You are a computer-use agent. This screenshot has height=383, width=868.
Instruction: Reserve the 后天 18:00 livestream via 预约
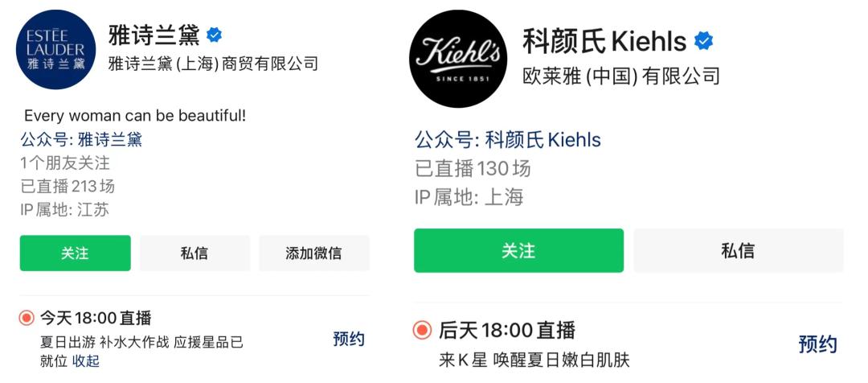pyautogui.click(x=817, y=344)
